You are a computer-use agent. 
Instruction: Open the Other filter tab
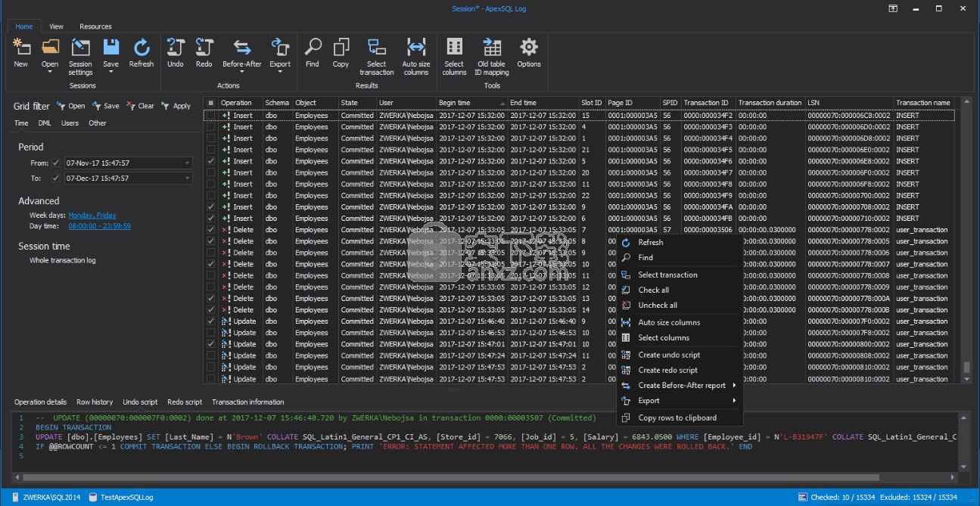point(98,123)
